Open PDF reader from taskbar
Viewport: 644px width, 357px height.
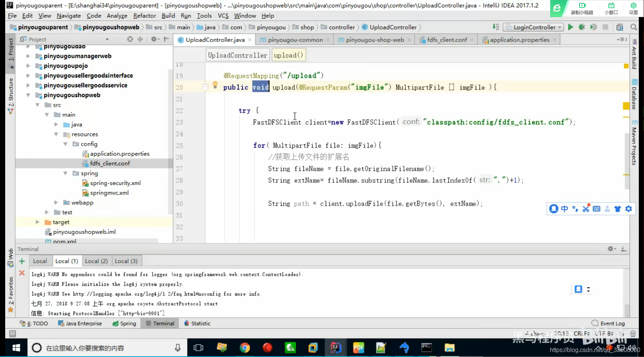click(x=359, y=348)
